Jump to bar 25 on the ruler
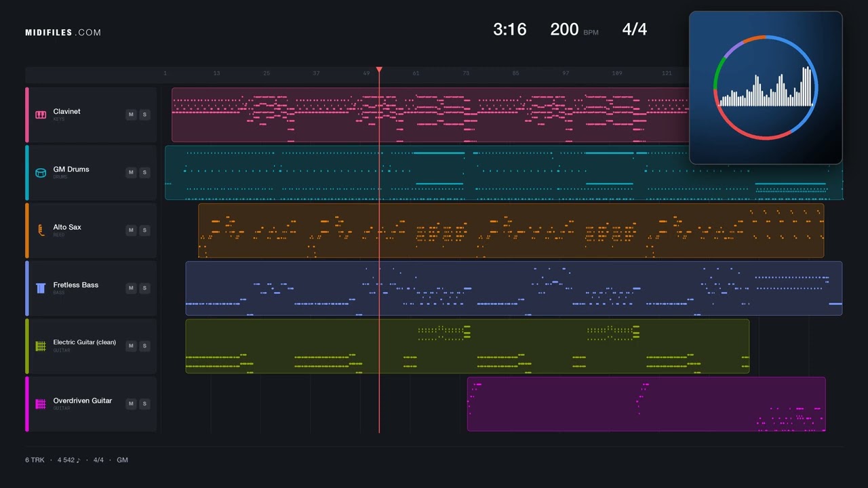Screen dimensions: 868x488 (267, 73)
